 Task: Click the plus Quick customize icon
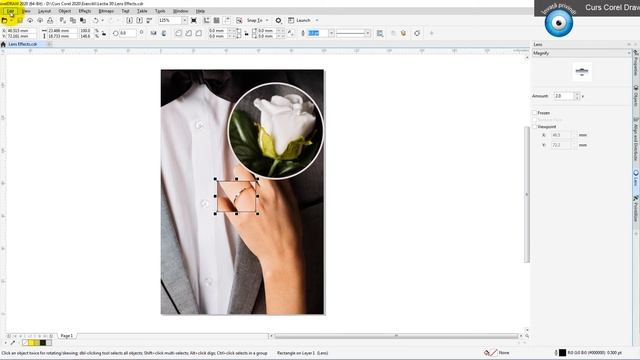click(x=431, y=33)
